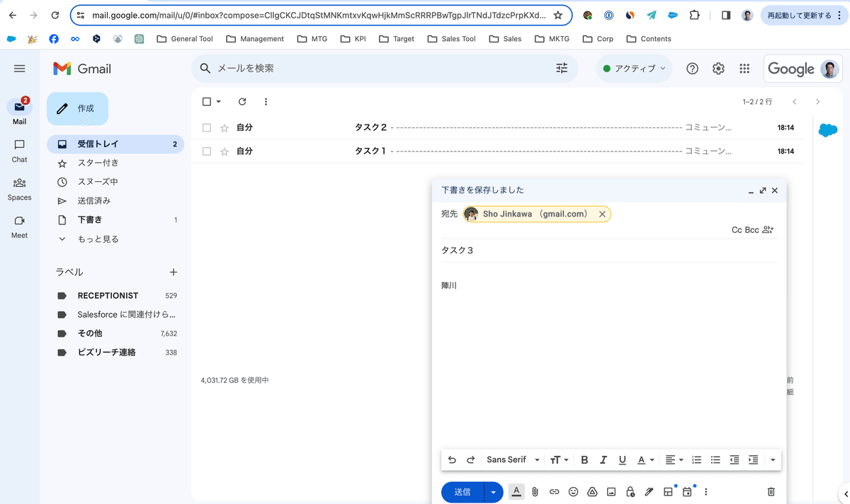Redo the edit in compose

(x=470, y=460)
